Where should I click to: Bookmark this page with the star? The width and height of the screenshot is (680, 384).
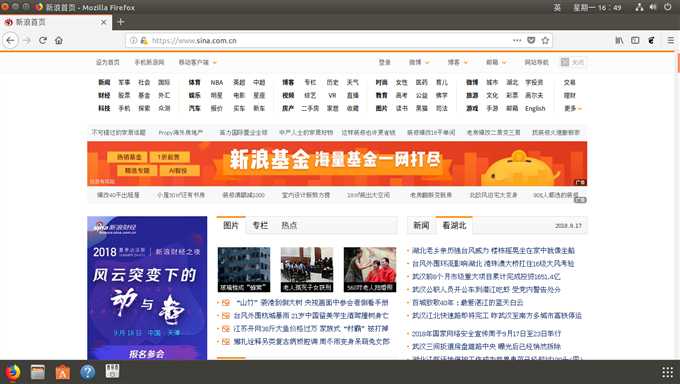[x=545, y=40]
